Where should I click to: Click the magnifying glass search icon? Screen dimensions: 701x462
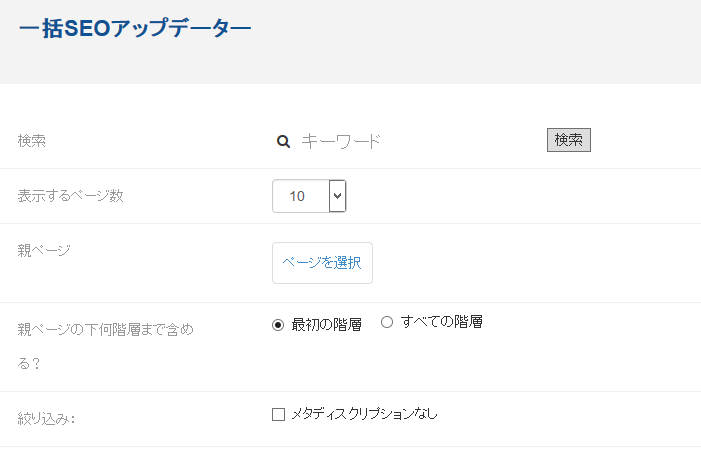click(283, 142)
